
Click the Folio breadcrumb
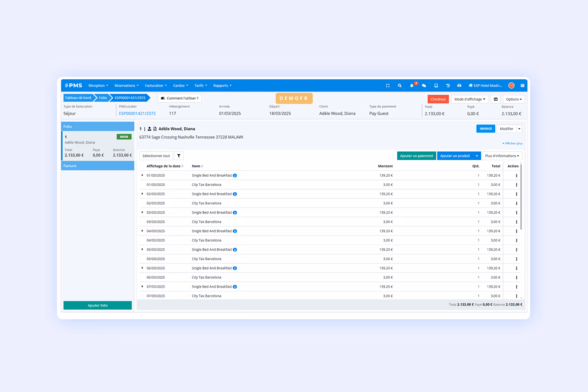pos(103,98)
